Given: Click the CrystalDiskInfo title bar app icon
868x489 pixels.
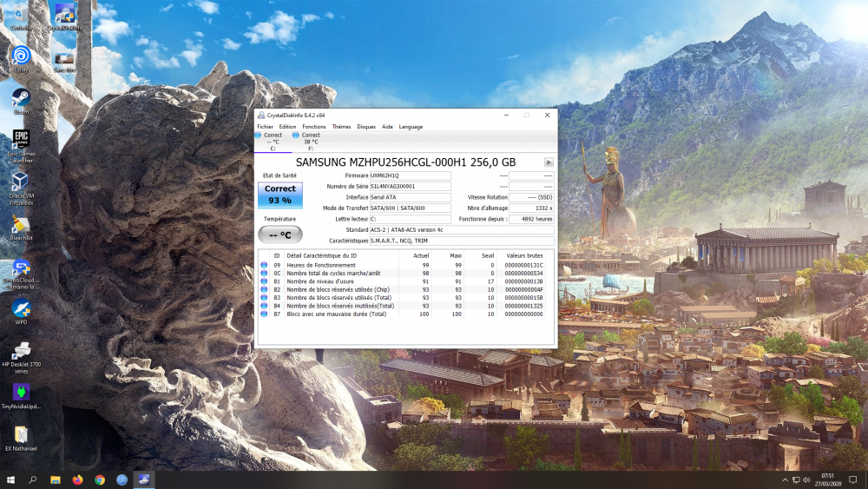Looking at the screenshot, I should point(261,116).
